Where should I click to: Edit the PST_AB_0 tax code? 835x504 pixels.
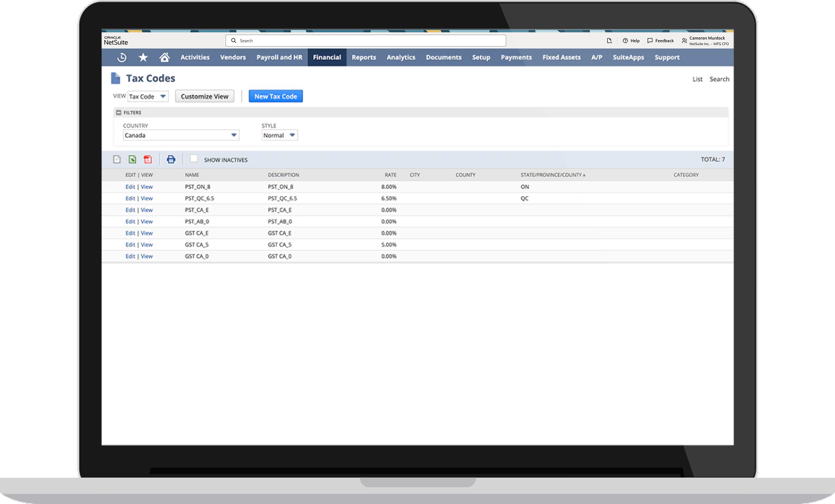pos(130,221)
